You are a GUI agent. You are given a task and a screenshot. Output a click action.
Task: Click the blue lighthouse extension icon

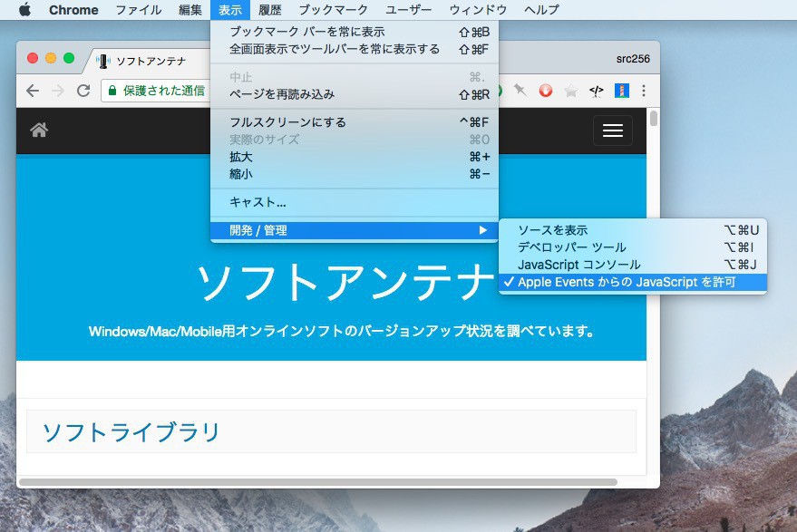pos(622,91)
